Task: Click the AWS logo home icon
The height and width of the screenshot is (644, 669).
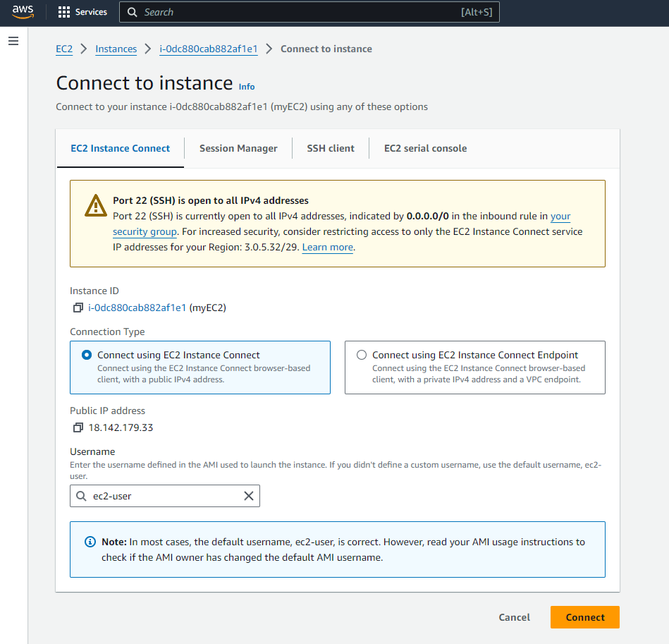Action: click(x=23, y=12)
